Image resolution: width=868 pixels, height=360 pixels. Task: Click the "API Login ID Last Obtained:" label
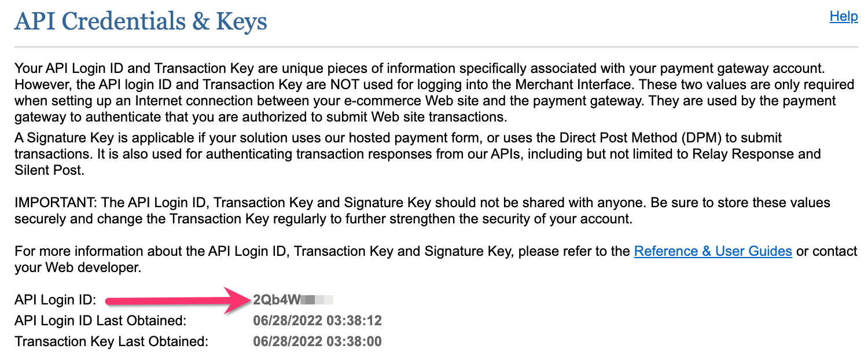[100, 321]
